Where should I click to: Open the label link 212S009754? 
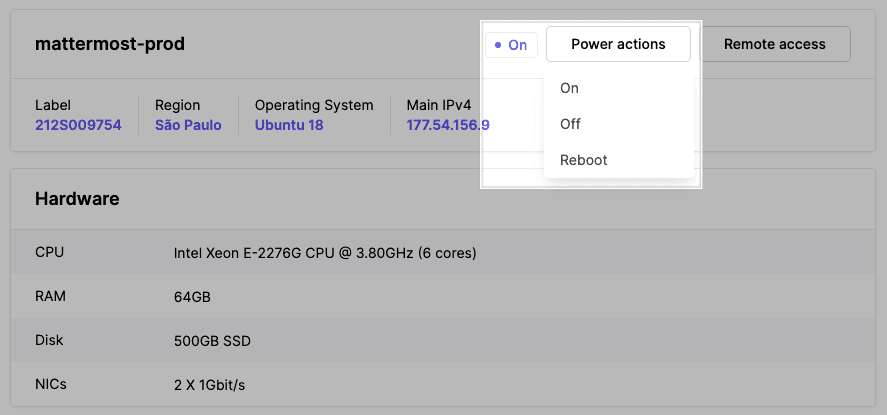[x=78, y=125]
